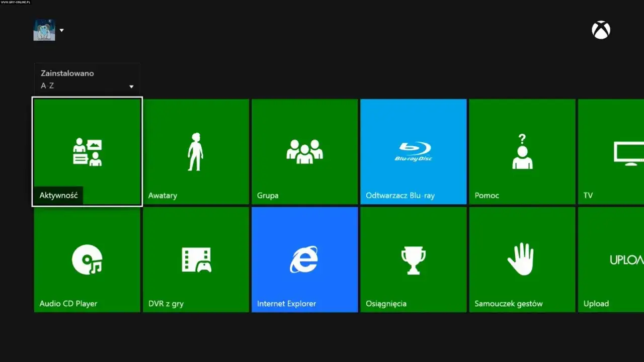Image resolution: width=644 pixels, height=362 pixels.
Task: Click the Zainstalowano header label
Action: [66, 73]
